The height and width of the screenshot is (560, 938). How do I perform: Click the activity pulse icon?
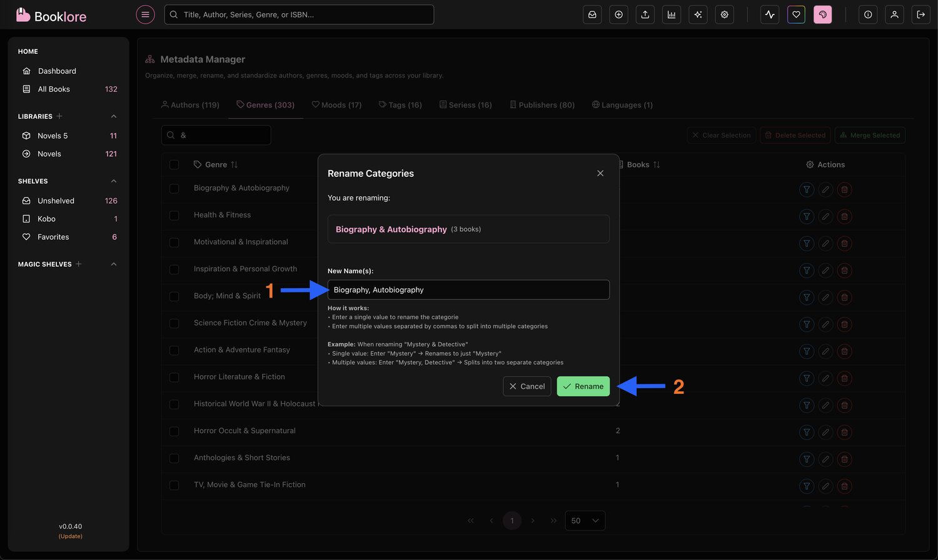click(769, 14)
